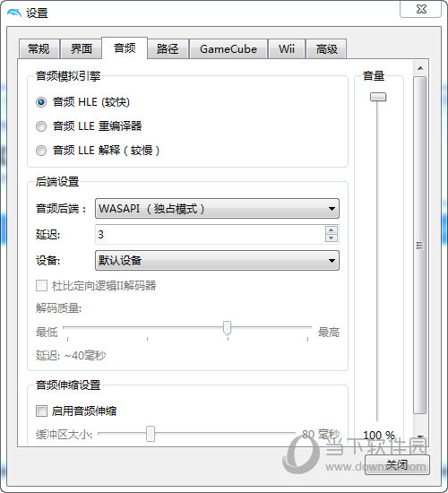
Task: Click the 音量 volume slider handle
Action: [378, 97]
